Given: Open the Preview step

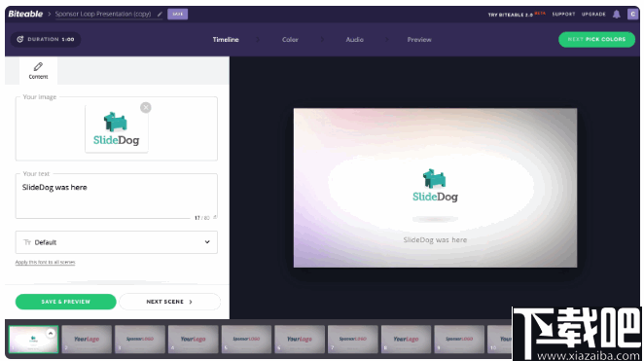Looking at the screenshot, I should click(x=419, y=40).
